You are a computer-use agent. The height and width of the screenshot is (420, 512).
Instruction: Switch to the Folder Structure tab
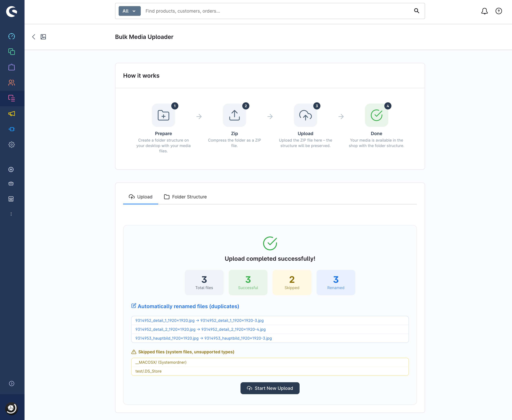click(185, 197)
